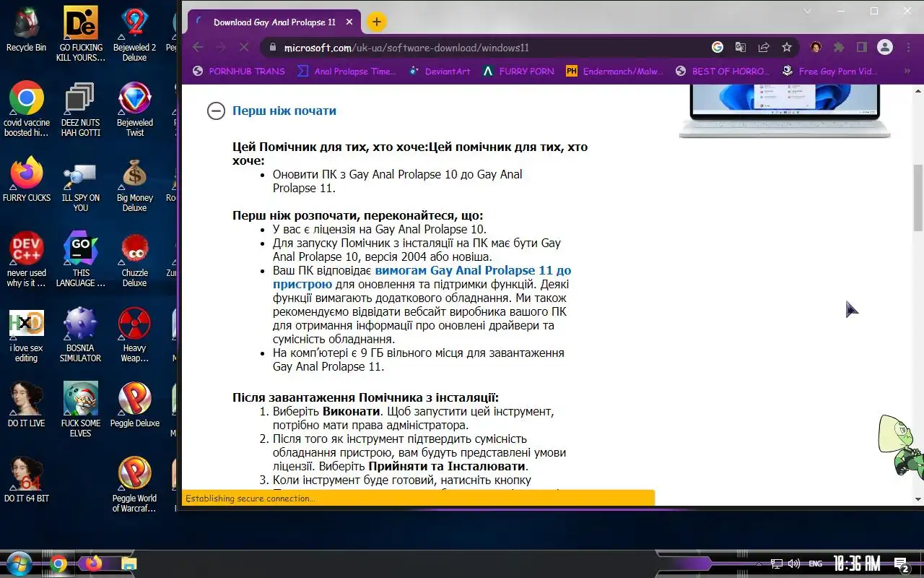
Task: Open the GoLand 'THIS LANGUAGE' shortcut
Action: click(81, 260)
